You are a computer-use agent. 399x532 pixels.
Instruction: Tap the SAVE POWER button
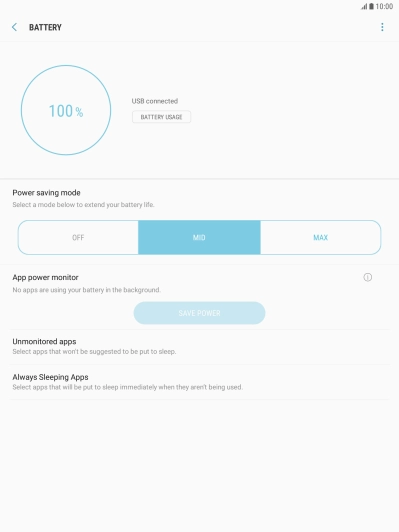click(200, 313)
